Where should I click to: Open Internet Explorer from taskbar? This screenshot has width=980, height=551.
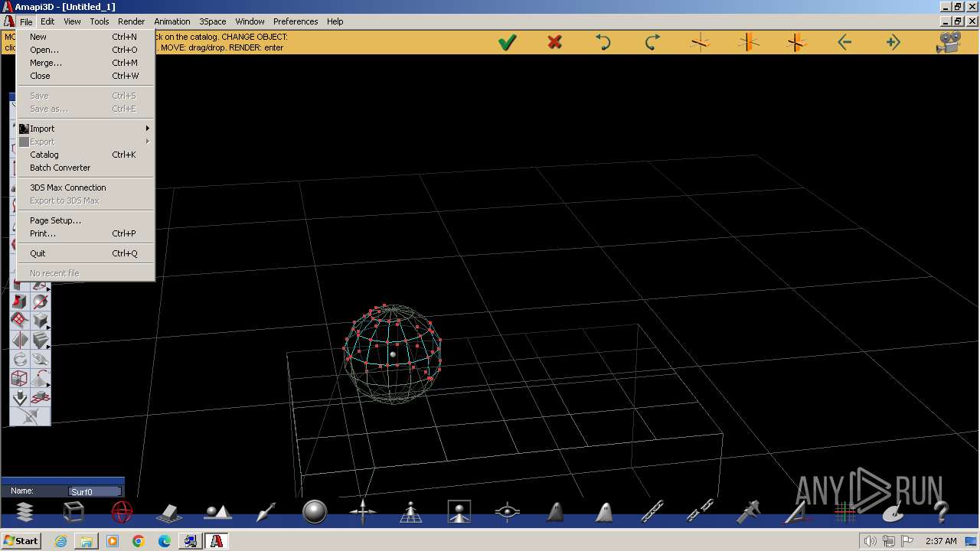point(60,541)
